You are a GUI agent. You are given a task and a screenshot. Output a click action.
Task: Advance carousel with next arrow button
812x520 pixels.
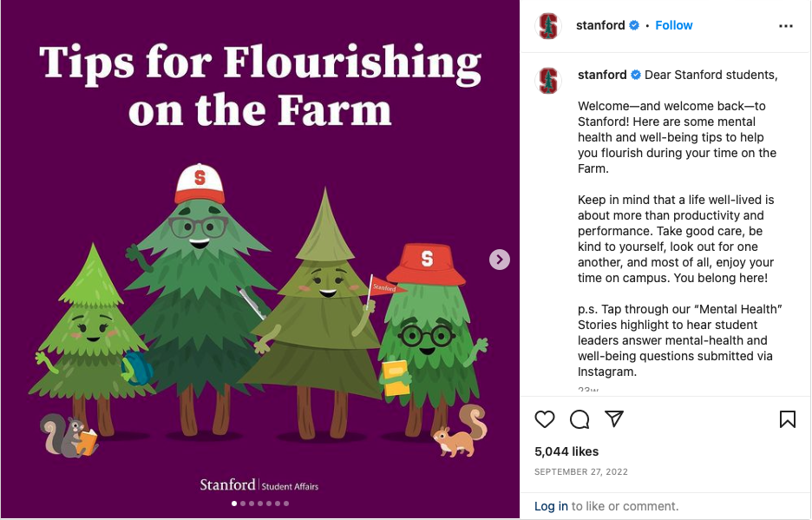tap(500, 260)
